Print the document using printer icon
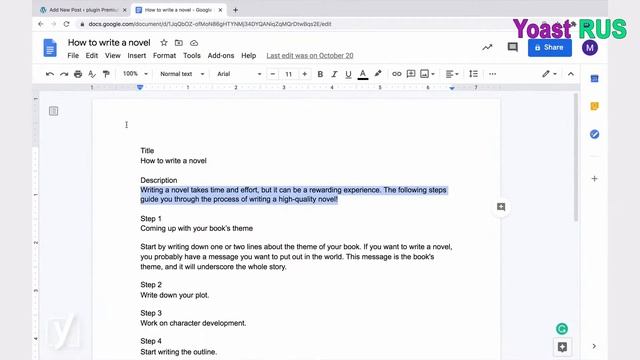The height and width of the screenshot is (360, 640). pyautogui.click(x=78, y=74)
